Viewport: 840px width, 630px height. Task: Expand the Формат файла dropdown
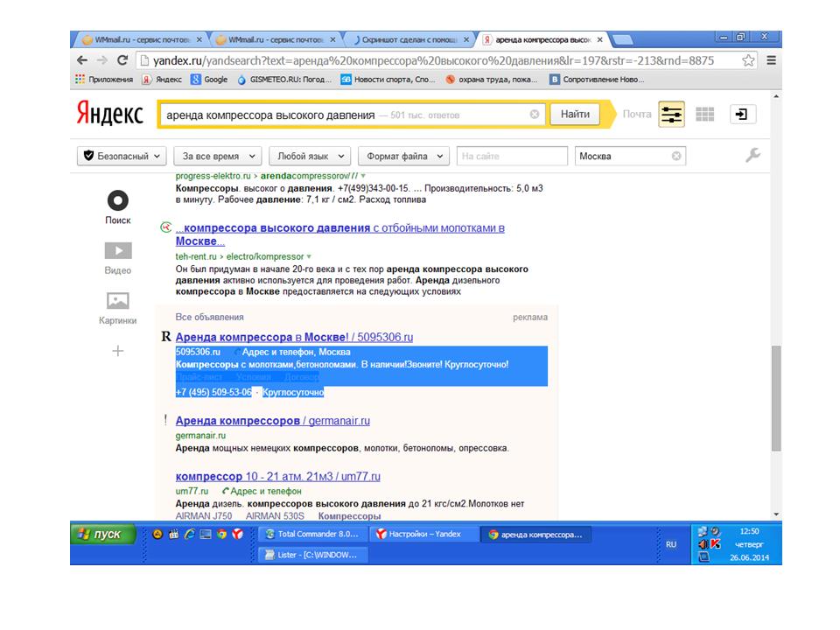click(x=403, y=156)
